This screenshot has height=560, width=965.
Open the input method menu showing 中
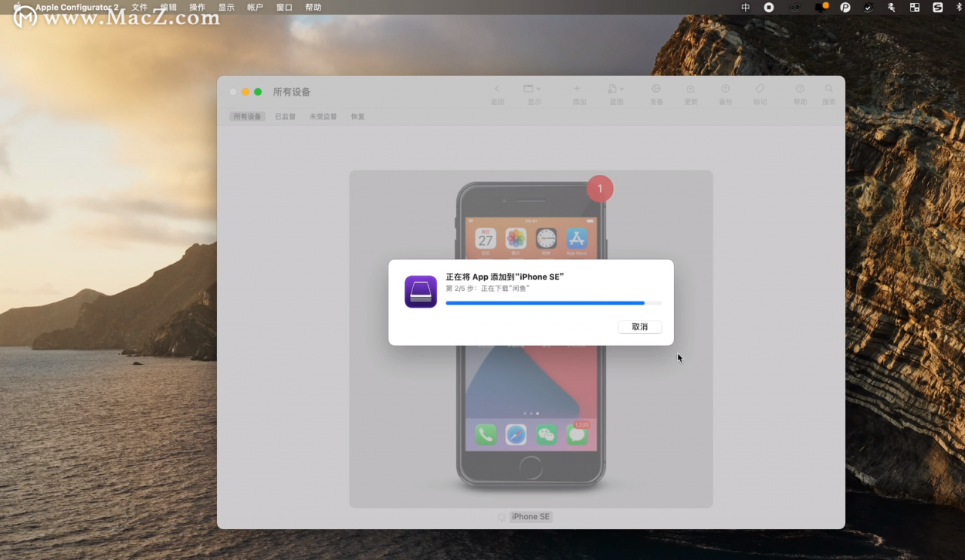pos(746,7)
